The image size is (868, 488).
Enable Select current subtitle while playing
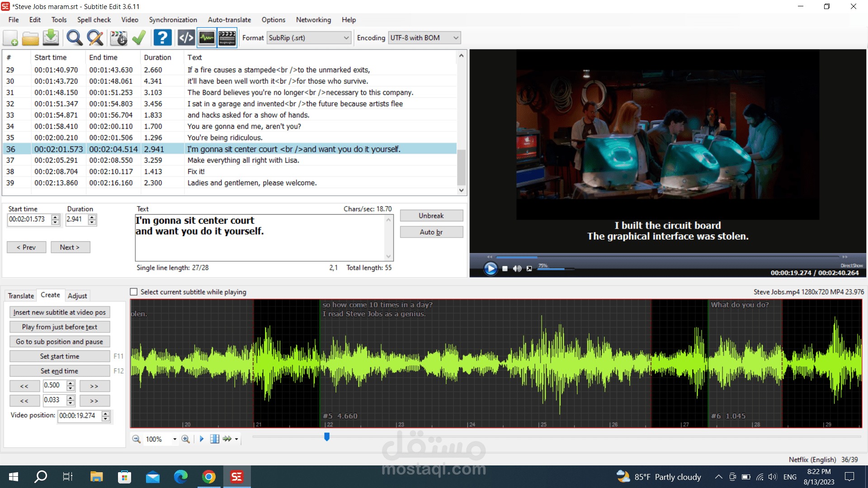click(x=134, y=292)
